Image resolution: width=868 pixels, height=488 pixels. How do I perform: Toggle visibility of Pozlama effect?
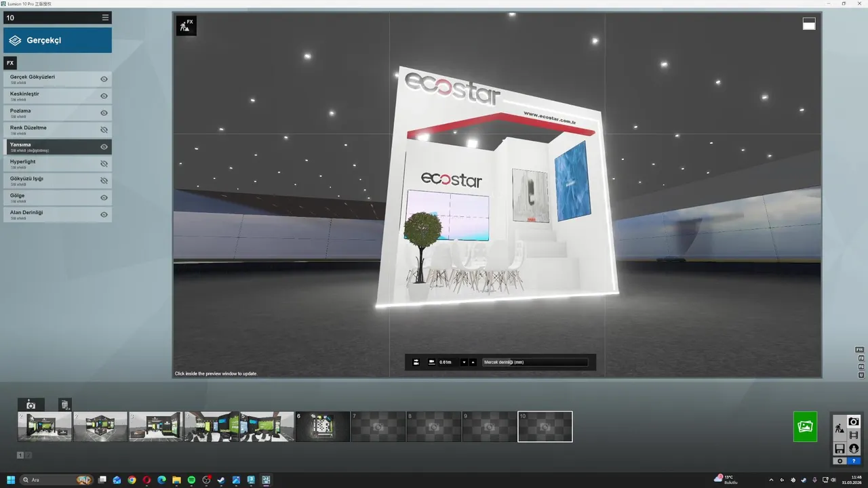(x=104, y=113)
